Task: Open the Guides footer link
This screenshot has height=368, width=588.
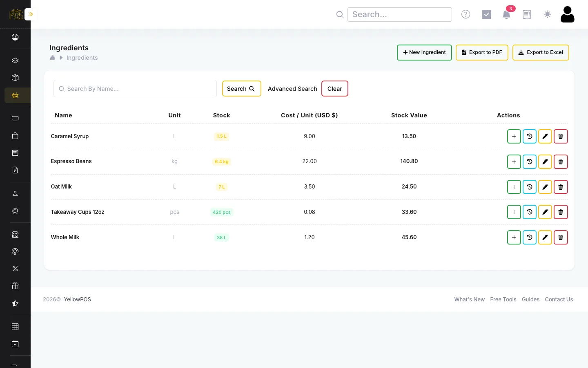Action: [531, 299]
